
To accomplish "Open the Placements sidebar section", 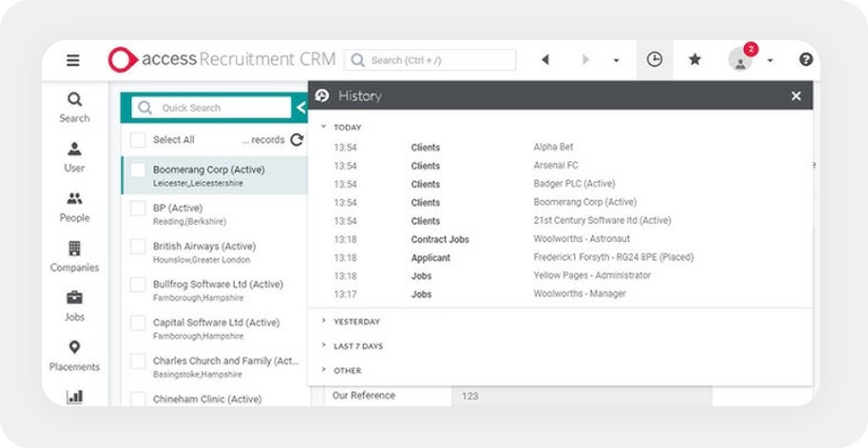I will point(74,357).
